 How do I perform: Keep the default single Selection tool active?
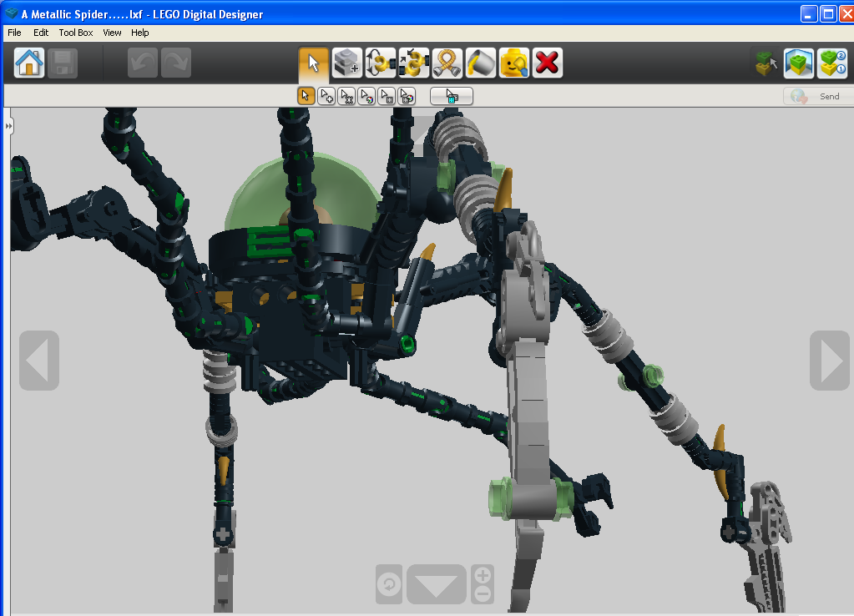coord(306,95)
